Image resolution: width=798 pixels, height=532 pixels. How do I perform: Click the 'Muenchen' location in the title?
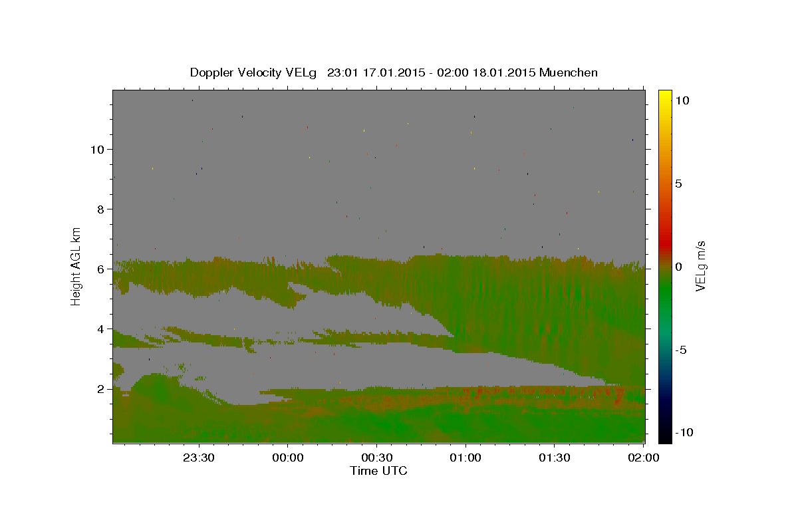pyautogui.click(x=569, y=72)
